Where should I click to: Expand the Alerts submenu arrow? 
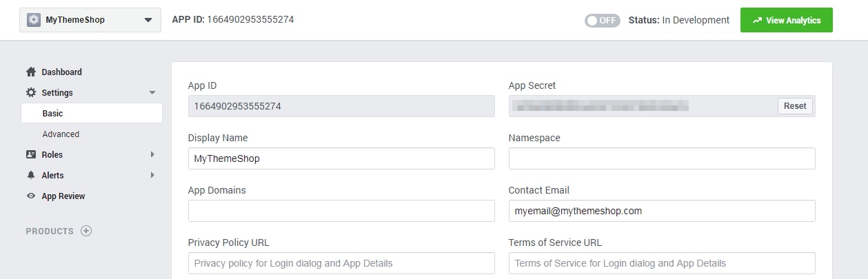pos(152,176)
